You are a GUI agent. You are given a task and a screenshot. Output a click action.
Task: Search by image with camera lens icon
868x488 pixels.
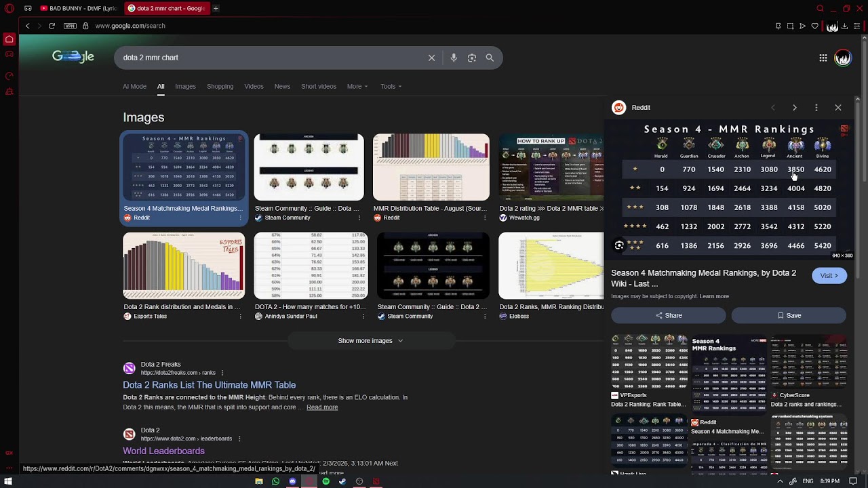[x=472, y=58]
